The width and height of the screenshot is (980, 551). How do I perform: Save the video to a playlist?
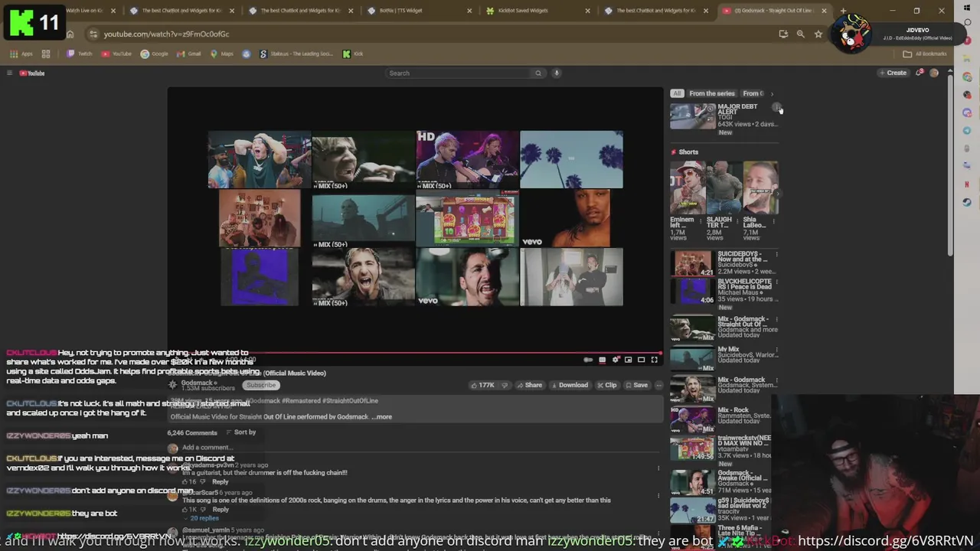[x=636, y=385]
